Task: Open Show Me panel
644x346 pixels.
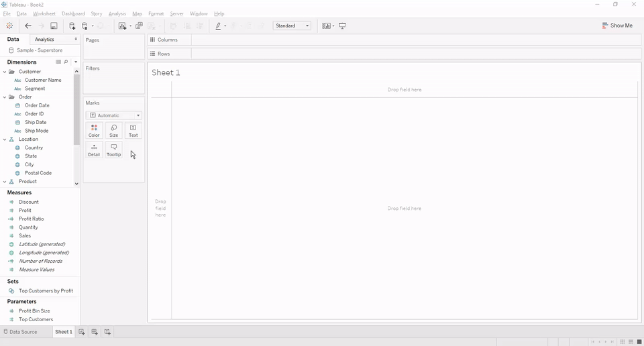Action: coord(617,25)
